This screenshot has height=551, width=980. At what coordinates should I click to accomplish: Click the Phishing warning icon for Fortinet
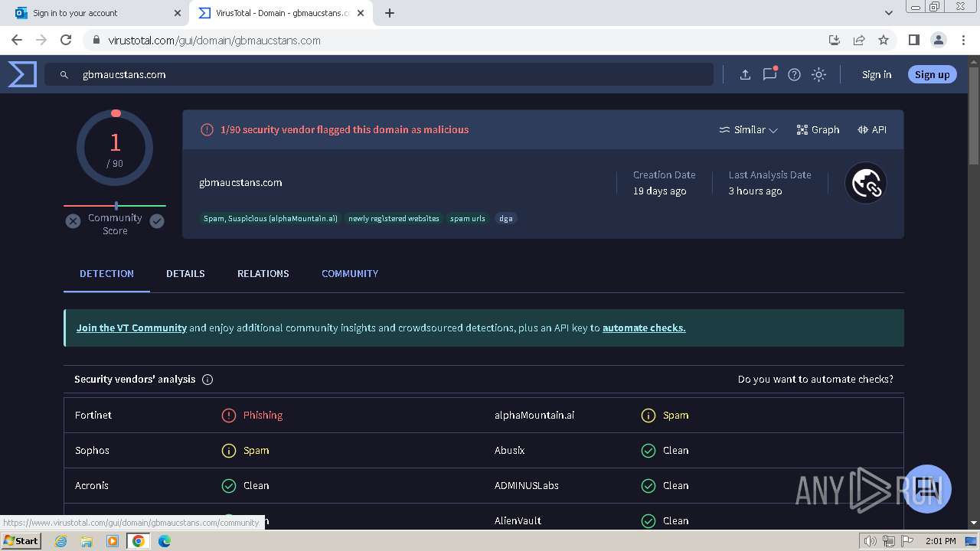click(228, 416)
